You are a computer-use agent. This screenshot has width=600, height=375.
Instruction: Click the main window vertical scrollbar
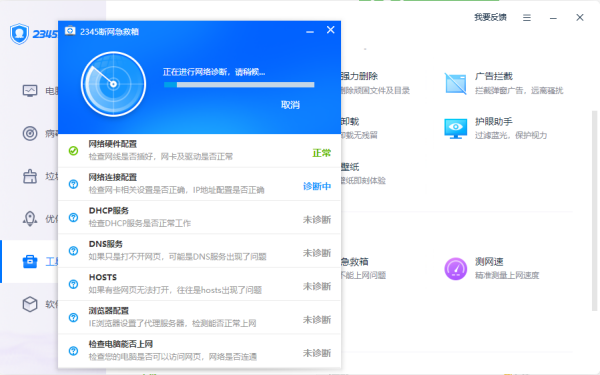point(594,210)
